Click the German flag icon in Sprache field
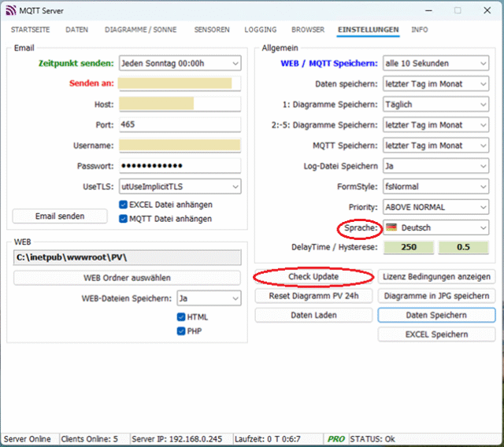 pyautogui.click(x=391, y=227)
